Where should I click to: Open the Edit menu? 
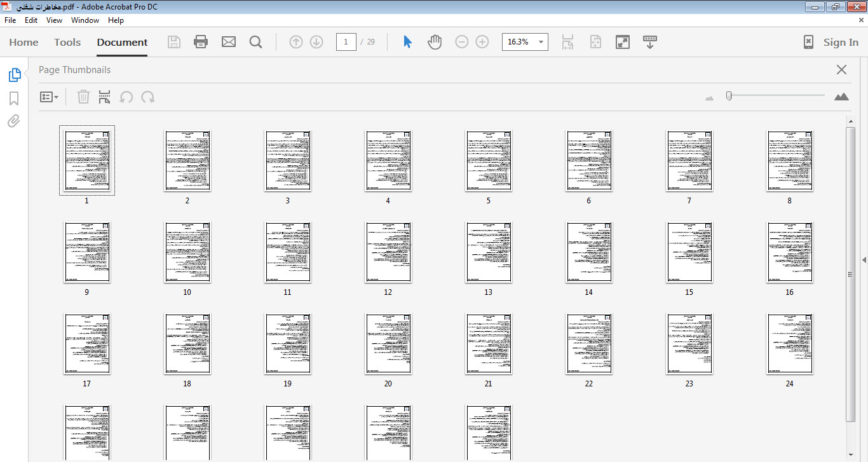tap(31, 20)
